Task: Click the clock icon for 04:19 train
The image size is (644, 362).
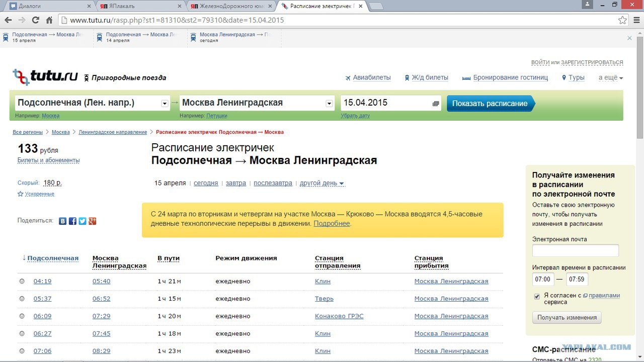Action: 22,281
